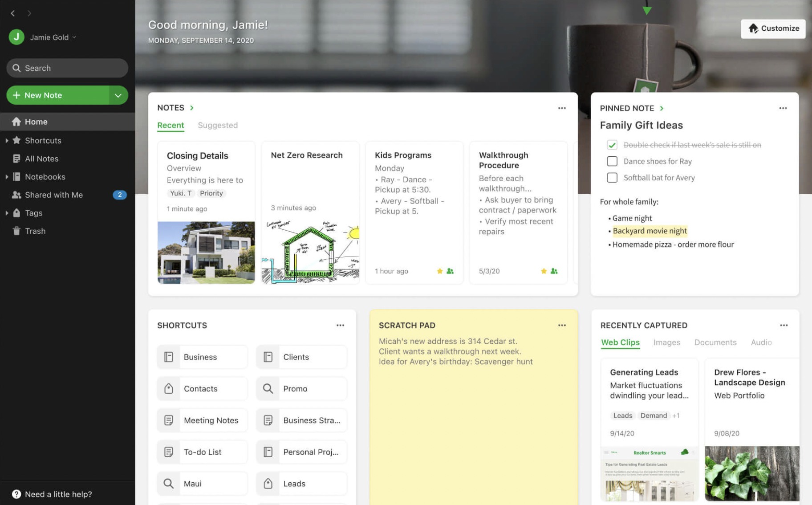Viewport: 812px width, 505px height.
Task: Click the help question-mark icon
Action: 16,493
